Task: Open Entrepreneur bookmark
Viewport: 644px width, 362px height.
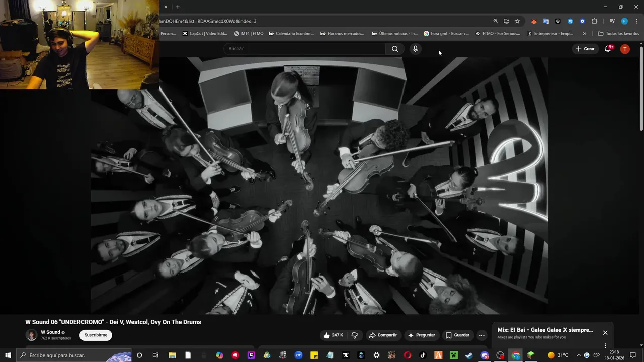Action: coord(550,34)
